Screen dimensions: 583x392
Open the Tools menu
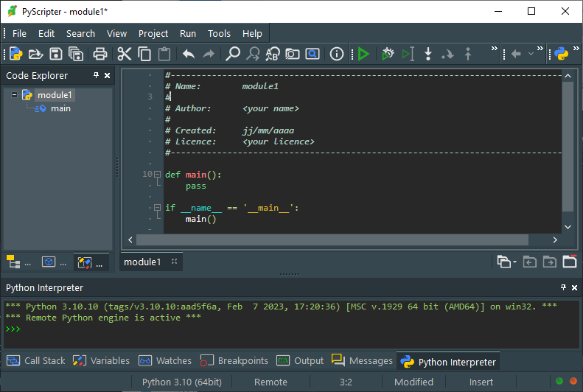pyautogui.click(x=219, y=34)
